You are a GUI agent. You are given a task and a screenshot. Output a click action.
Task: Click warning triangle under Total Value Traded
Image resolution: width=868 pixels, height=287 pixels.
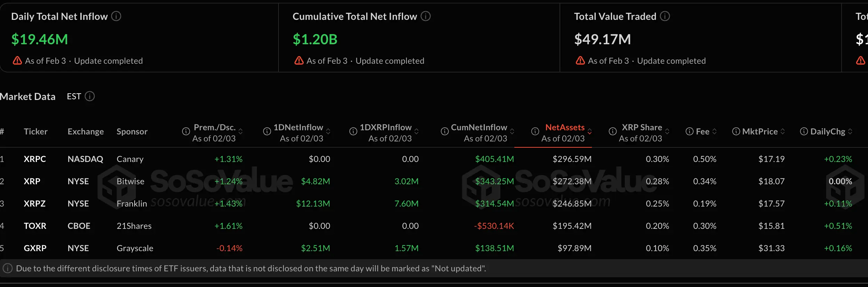click(x=580, y=61)
